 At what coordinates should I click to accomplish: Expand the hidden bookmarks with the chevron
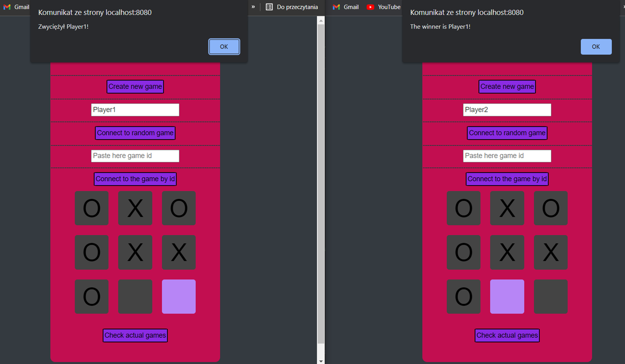click(x=253, y=7)
